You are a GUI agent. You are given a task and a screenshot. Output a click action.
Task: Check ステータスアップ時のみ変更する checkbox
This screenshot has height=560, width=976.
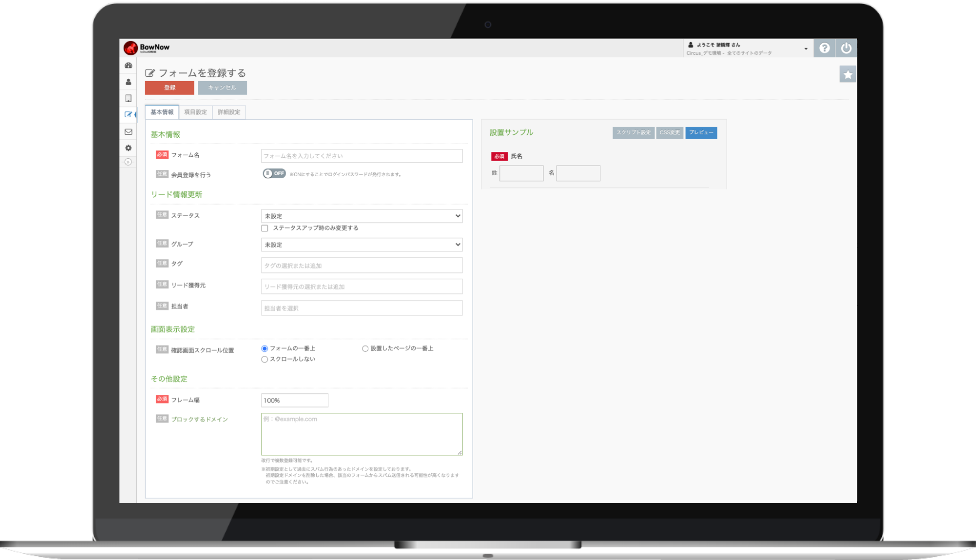point(265,228)
